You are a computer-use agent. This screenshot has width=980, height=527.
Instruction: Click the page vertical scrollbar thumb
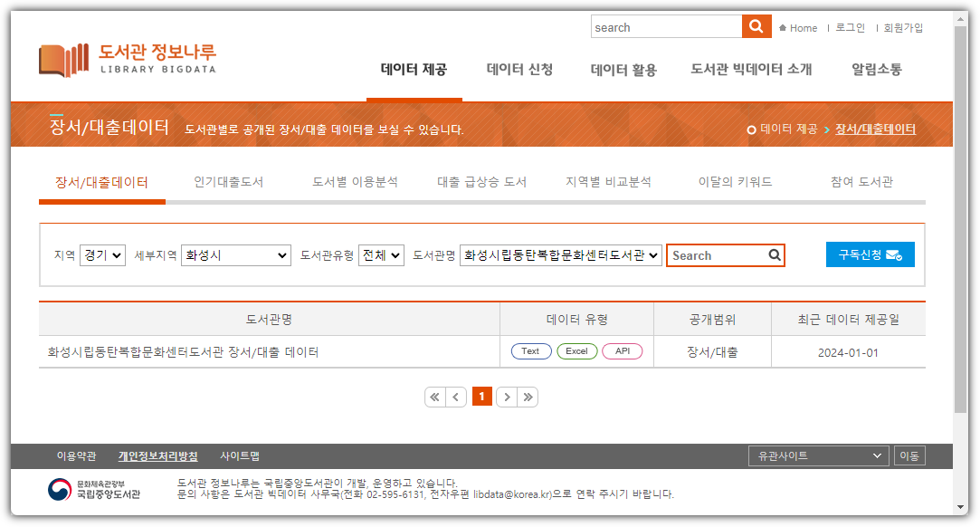coord(961,219)
